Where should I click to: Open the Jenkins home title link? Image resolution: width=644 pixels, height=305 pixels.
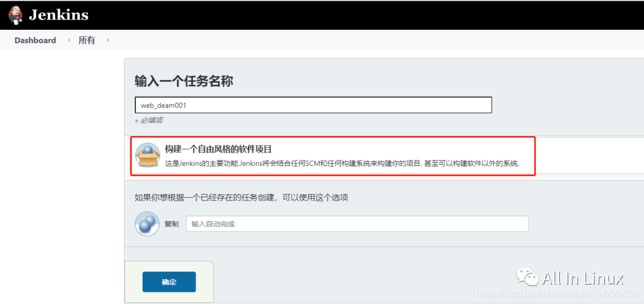(58, 15)
